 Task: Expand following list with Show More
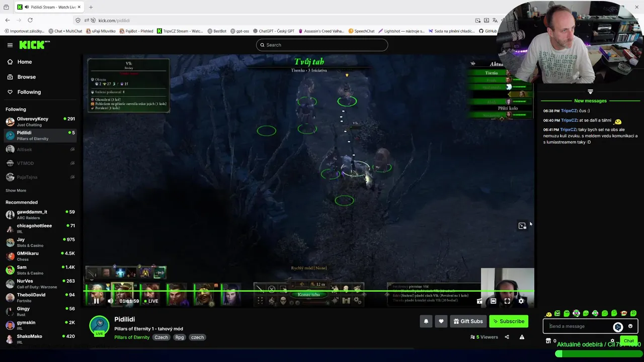point(16,191)
